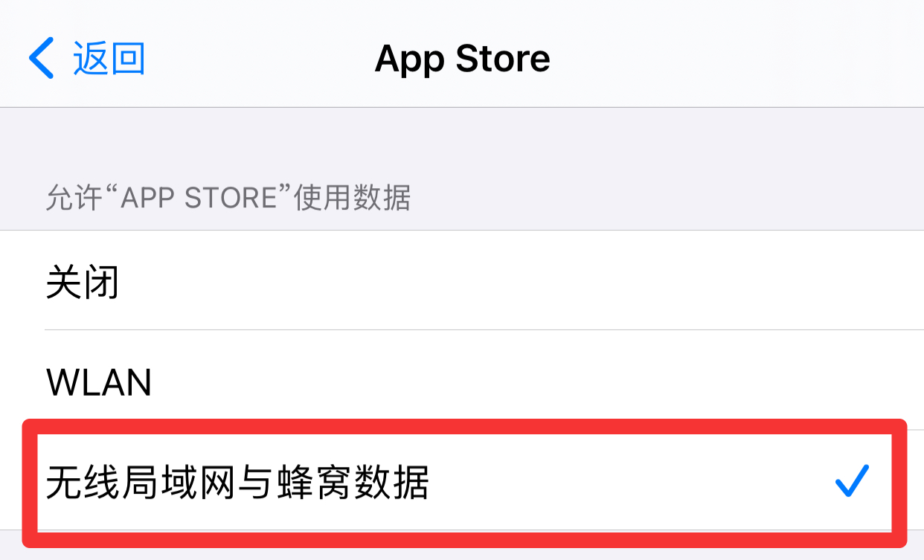Click the 无线局域网与蜂窝数据 label text
This screenshot has height=560, width=924.
237,483
